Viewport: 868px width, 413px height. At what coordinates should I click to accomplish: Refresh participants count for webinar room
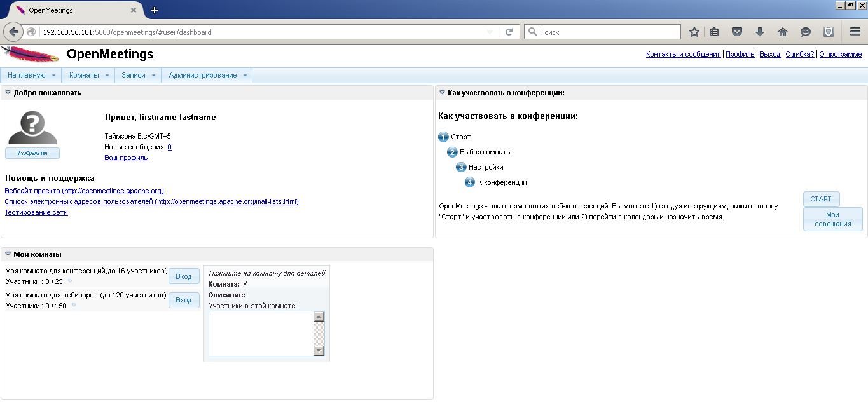click(x=74, y=305)
